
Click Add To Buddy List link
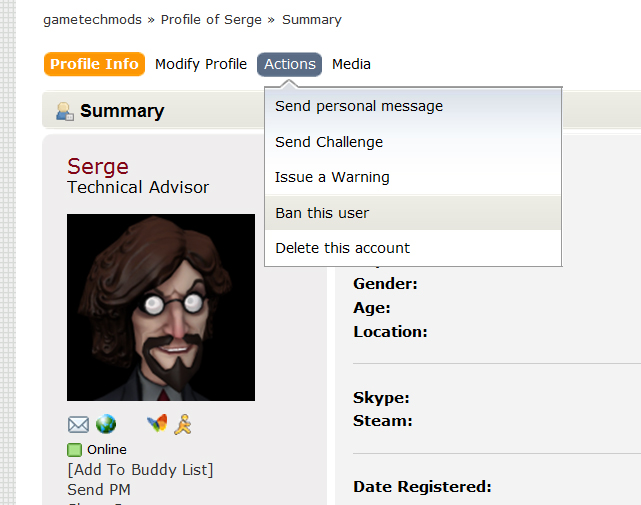click(x=140, y=470)
